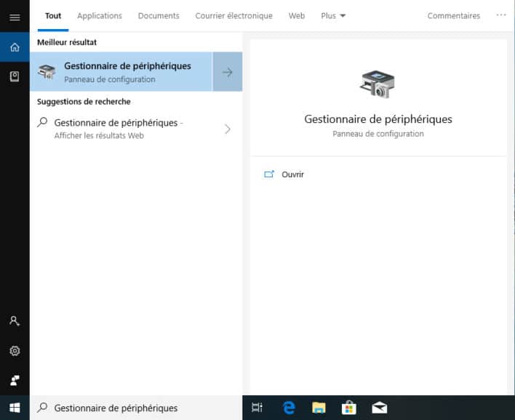This screenshot has width=515, height=420.
Task: Click the Ouvrir open icon
Action: [x=269, y=174]
